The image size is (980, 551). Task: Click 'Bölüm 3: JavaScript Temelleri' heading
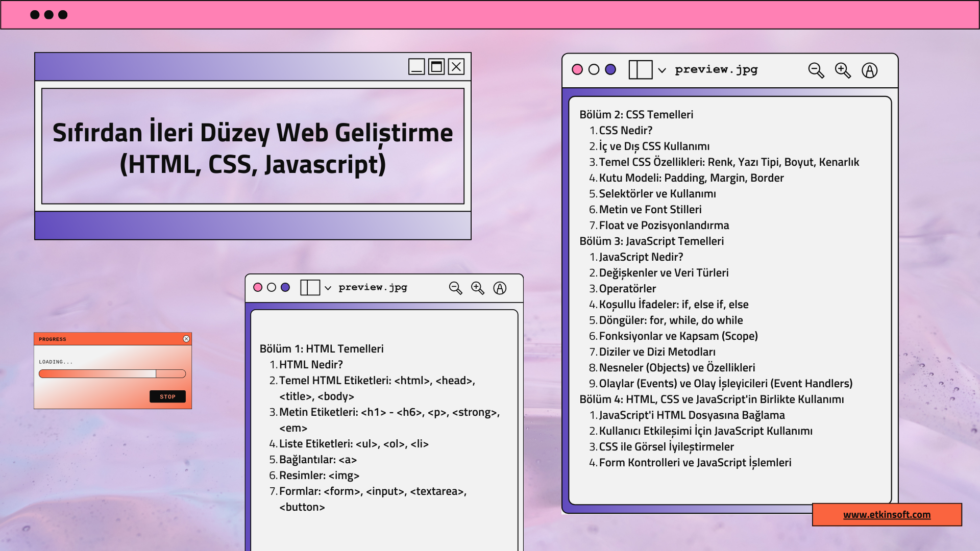(651, 241)
